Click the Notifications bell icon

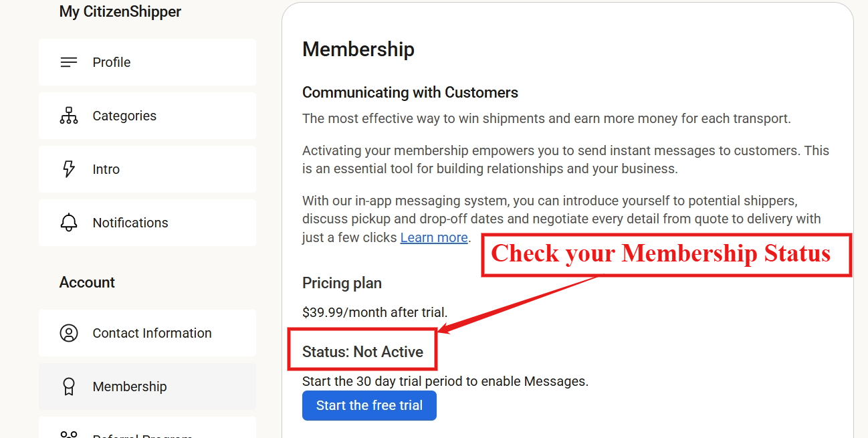pos(69,223)
